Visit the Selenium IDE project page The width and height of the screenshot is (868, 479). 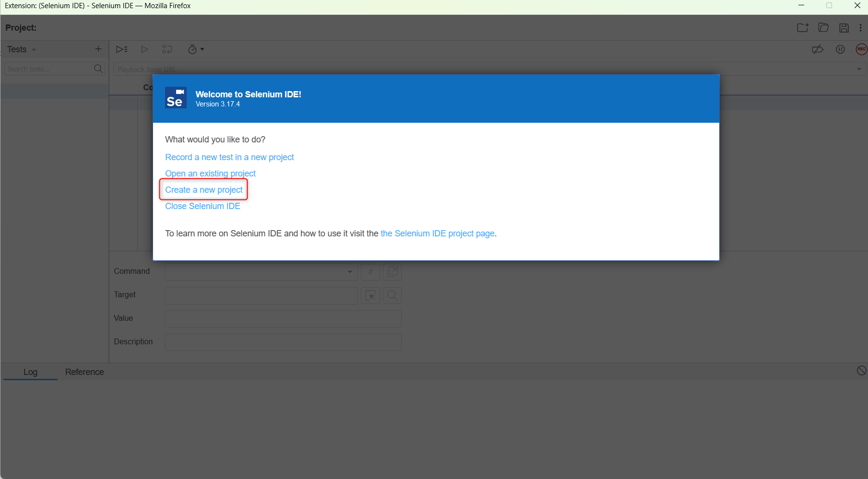click(x=437, y=234)
